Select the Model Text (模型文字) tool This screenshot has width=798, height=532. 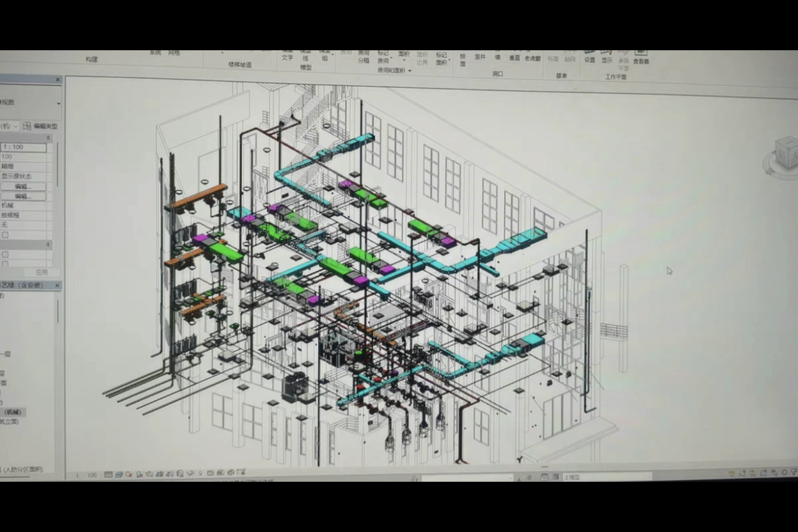point(288,56)
